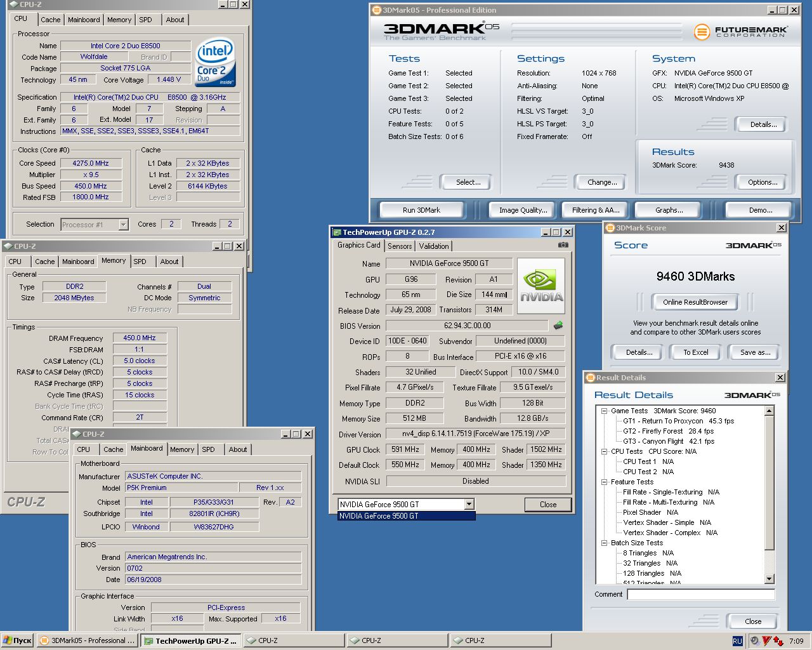
Task: Click the P5K Premium model field
Action: tap(181, 487)
